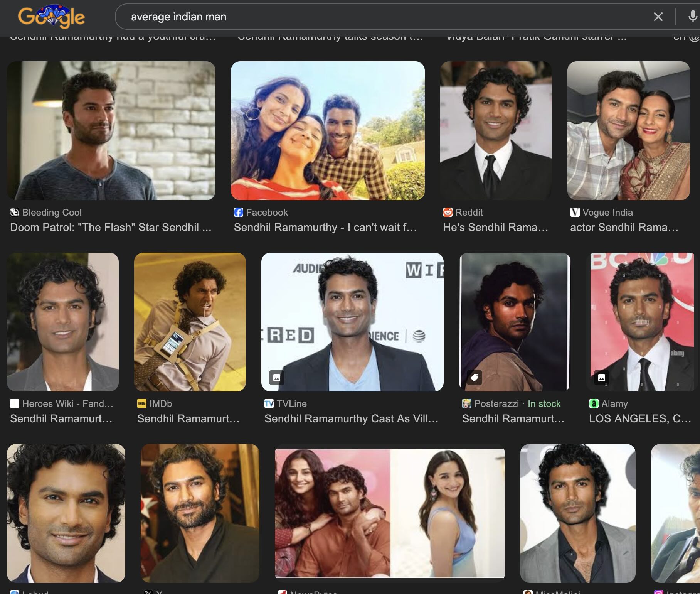Click the 'Vogue India' source label

tap(608, 212)
